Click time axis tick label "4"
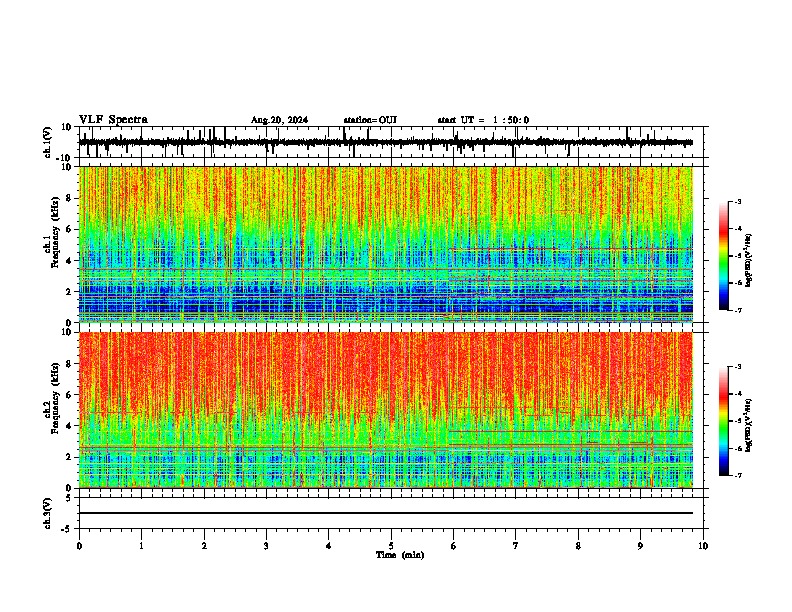Viewport: 792px width, 612px height. coord(329,546)
